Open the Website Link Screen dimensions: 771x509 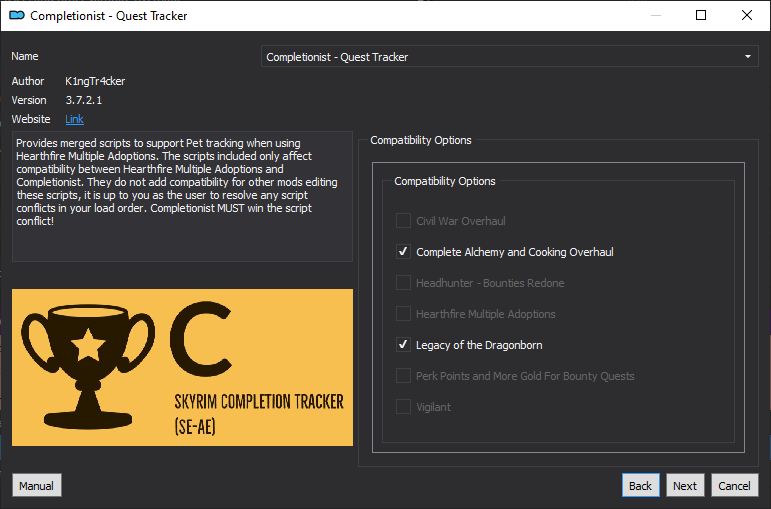74,119
